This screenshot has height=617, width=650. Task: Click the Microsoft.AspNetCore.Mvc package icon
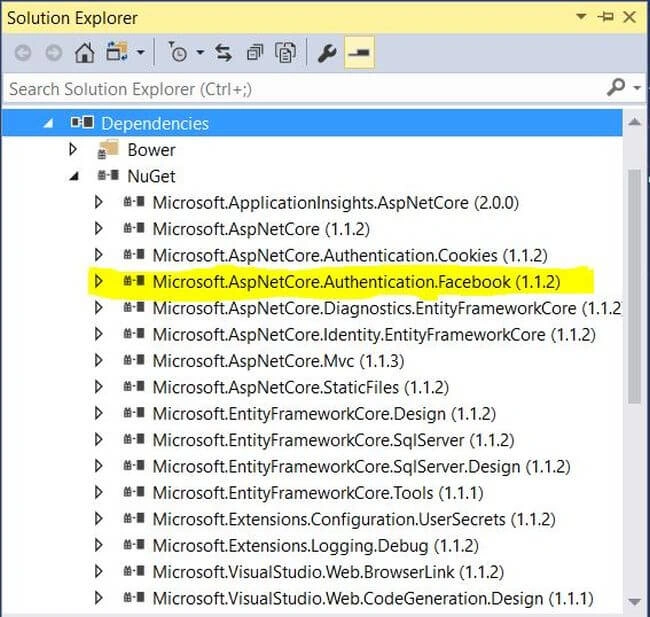134,360
